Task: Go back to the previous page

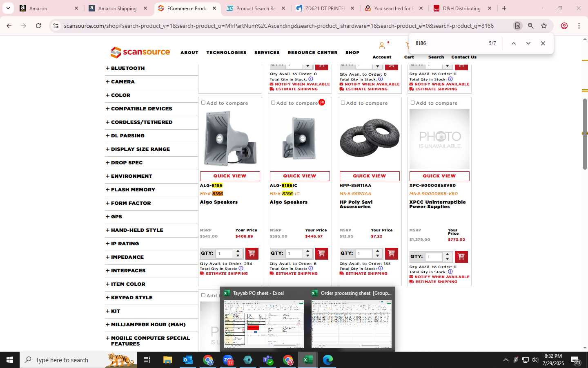Action: click(9, 26)
